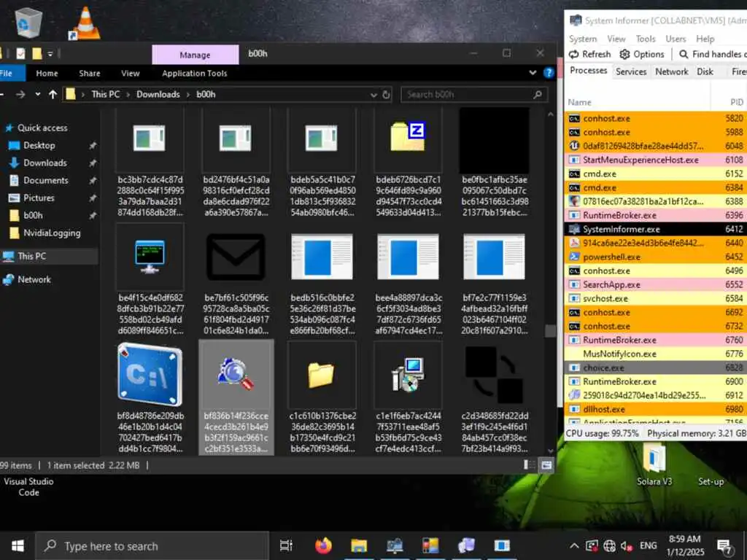Select file bc3bb7cdc4c87d thumbnail in Explorer
The height and width of the screenshot is (560, 747).
pyautogui.click(x=150, y=139)
